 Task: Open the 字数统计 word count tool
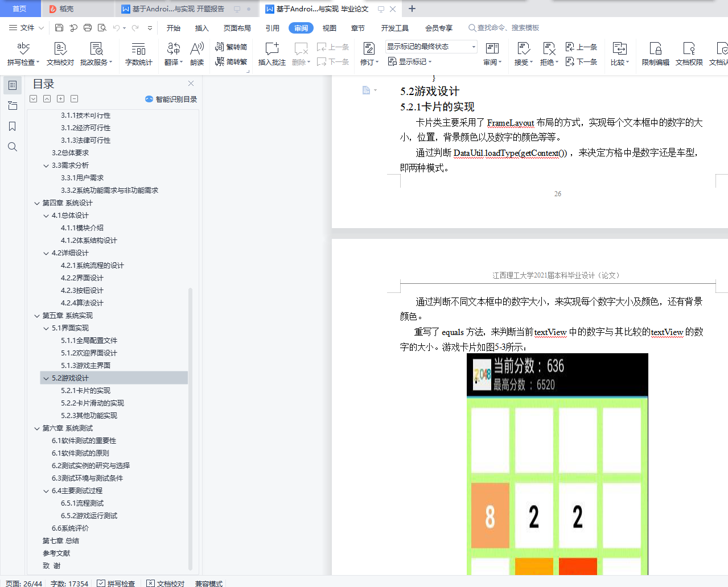coord(139,54)
